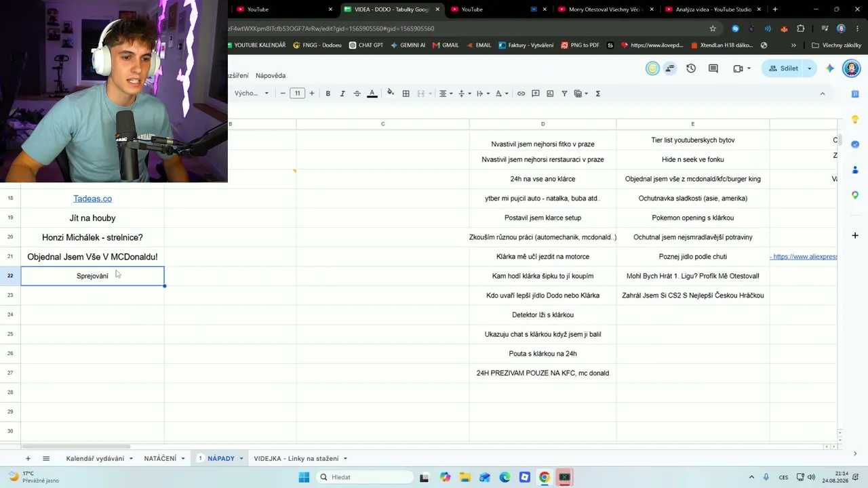Open the vertical align dropdown
Screen dimensions: 868x488
tap(465, 94)
